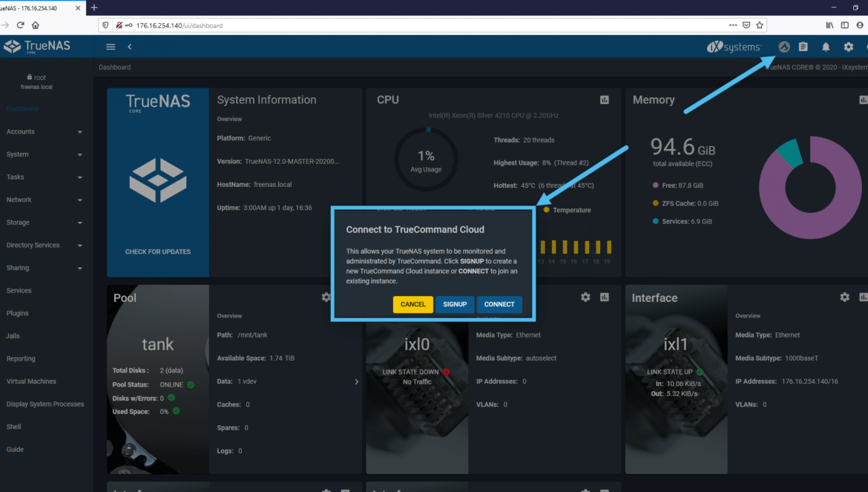Click the IP address 176.16.254.140/16
The width and height of the screenshot is (868, 492).
pyautogui.click(x=810, y=381)
